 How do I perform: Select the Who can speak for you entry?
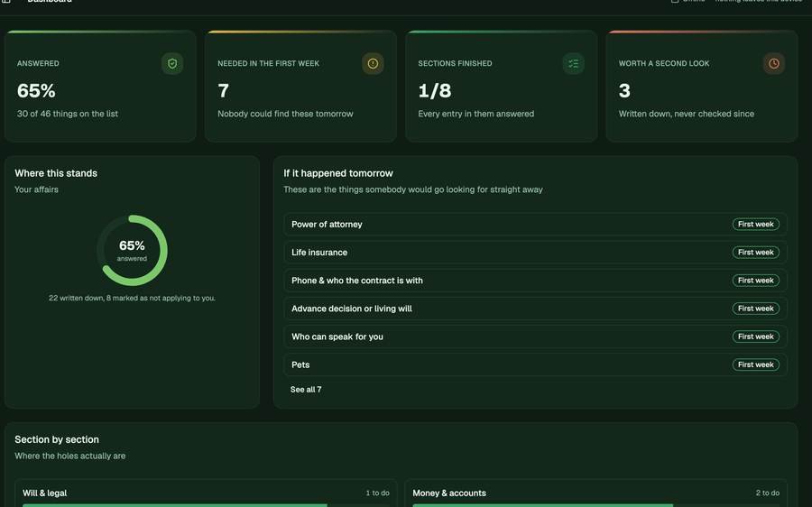click(535, 336)
